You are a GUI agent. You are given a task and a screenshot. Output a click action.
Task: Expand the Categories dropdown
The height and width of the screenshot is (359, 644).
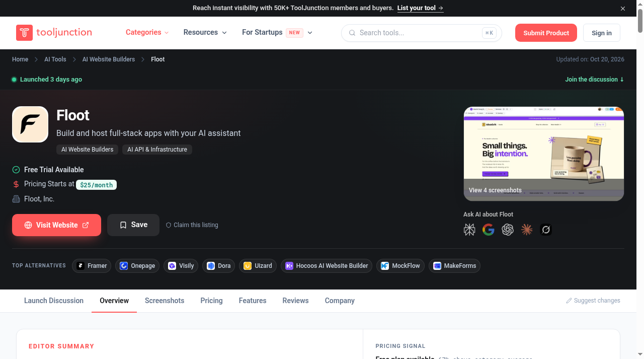tap(147, 32)
